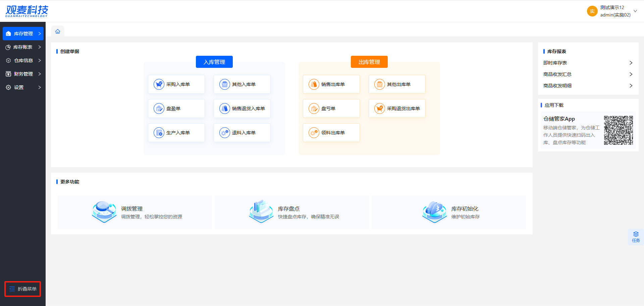Viewport: 644px width, 306px height.
Task: Click the 仓储管家App title text
Action: 559,119
